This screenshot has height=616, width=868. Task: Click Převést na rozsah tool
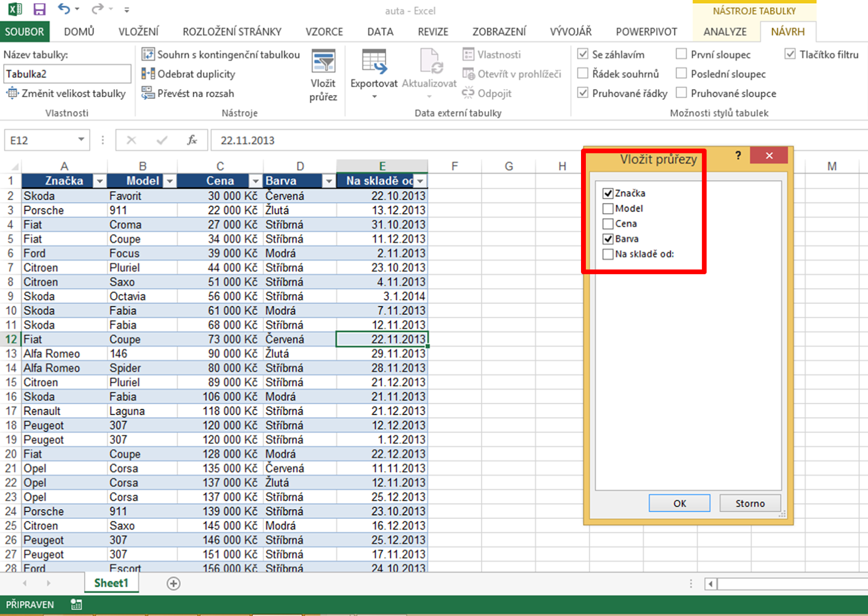[188, 93]
